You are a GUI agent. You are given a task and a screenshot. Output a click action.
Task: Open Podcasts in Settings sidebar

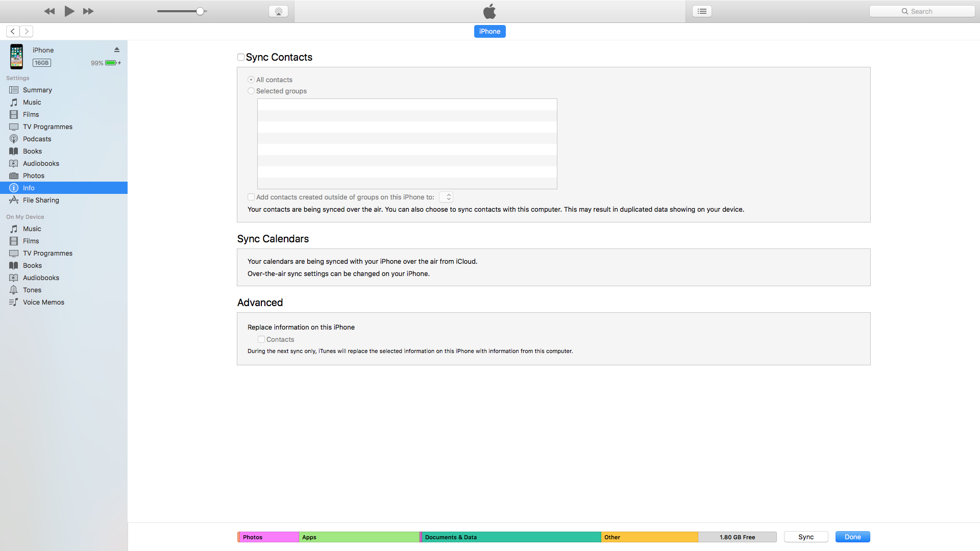pos(37,139)
